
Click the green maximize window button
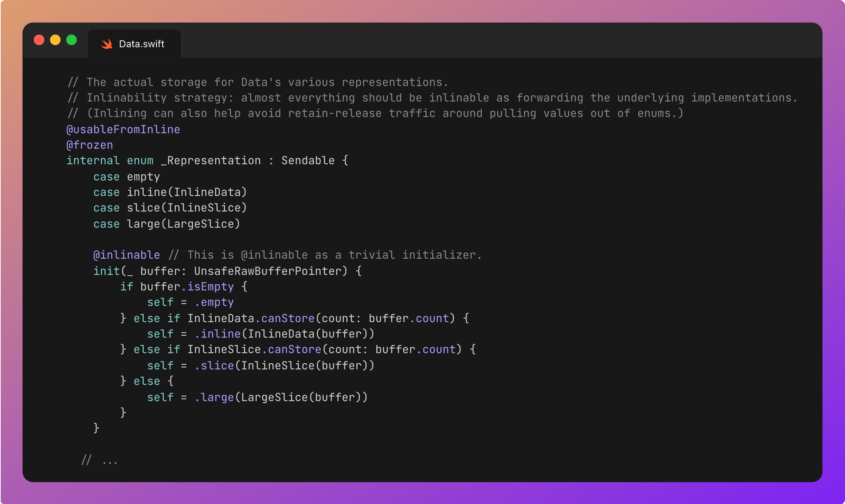click(71, 40)
